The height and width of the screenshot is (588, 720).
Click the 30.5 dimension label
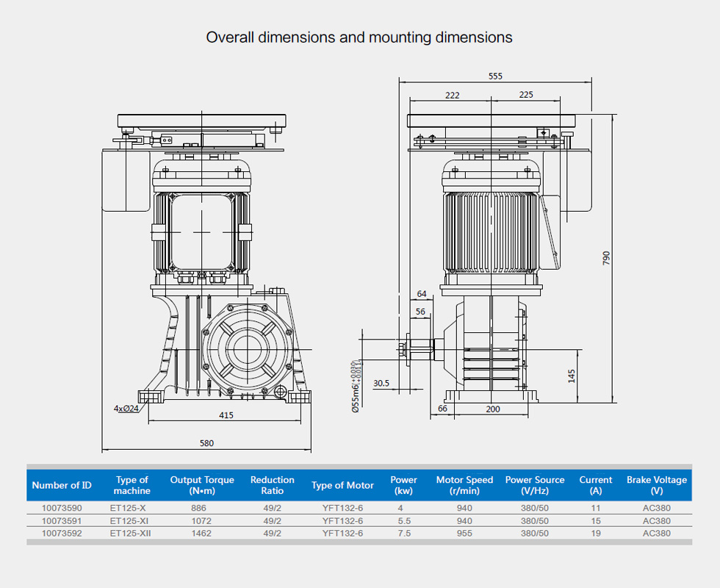tap(381, 383)
